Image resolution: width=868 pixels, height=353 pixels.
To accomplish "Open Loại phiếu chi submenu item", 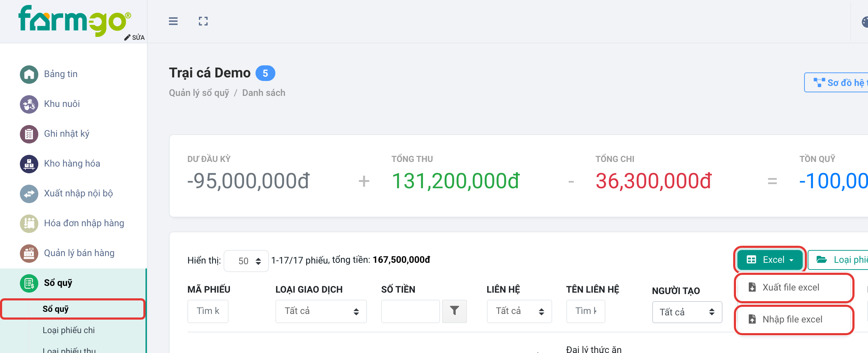I will click(69, 330).
